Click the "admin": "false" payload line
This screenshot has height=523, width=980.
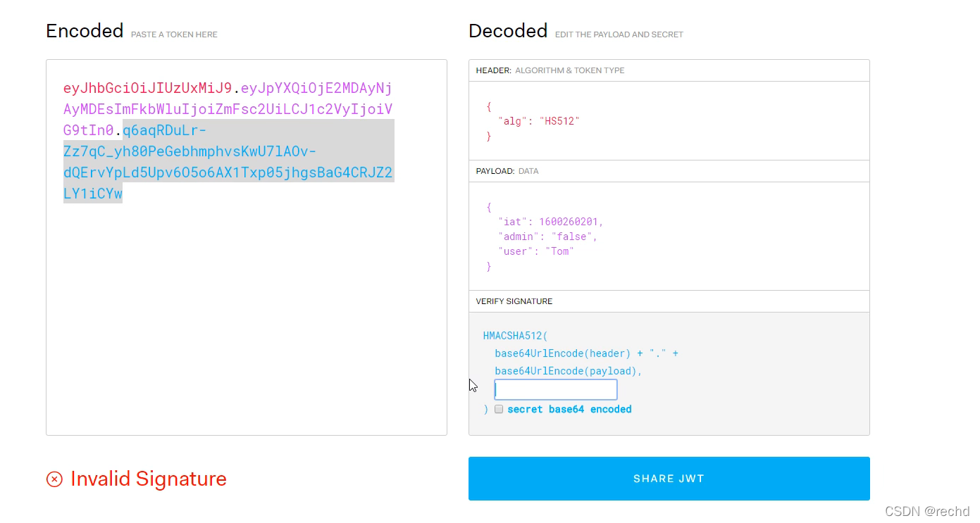point(547,237)
